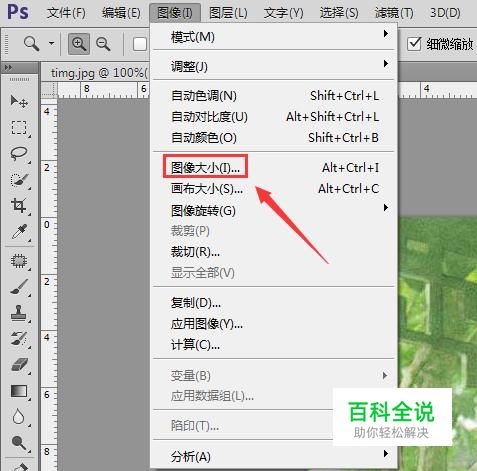Click the 图像(I) menu
This screenshot has width=477, height=471.
tap(175, 13)
